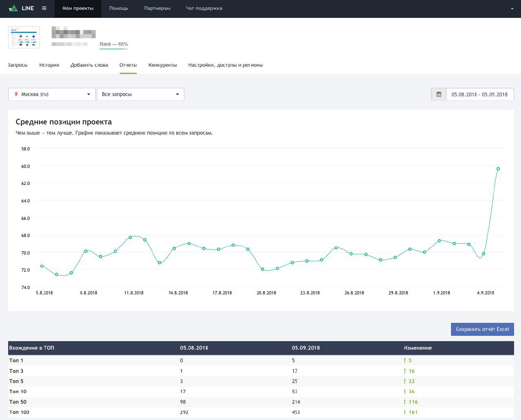This screenshot has height=420, width=521.
Task: Click the date range field 05.08.2018 - 05.09.2018
Action: [479, 94]
